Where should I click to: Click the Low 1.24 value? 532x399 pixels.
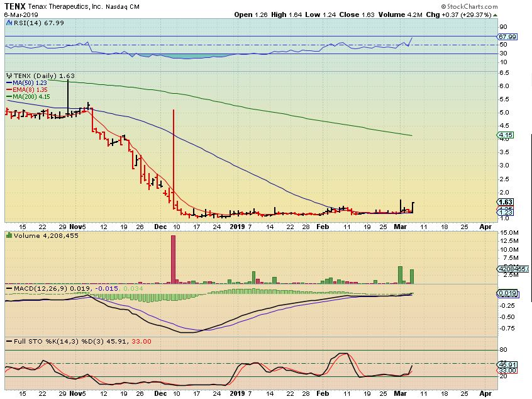tap(320, 15)
